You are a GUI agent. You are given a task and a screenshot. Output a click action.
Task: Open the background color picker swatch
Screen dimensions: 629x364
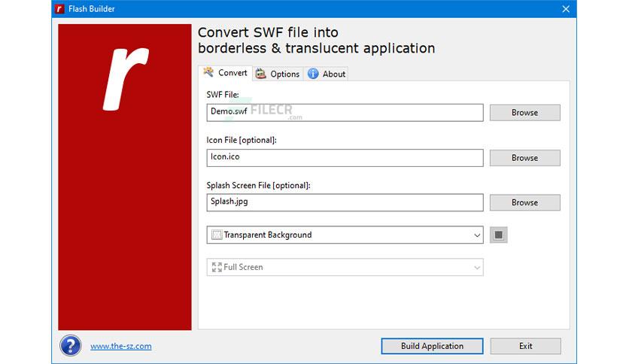(x=499, y=235)
